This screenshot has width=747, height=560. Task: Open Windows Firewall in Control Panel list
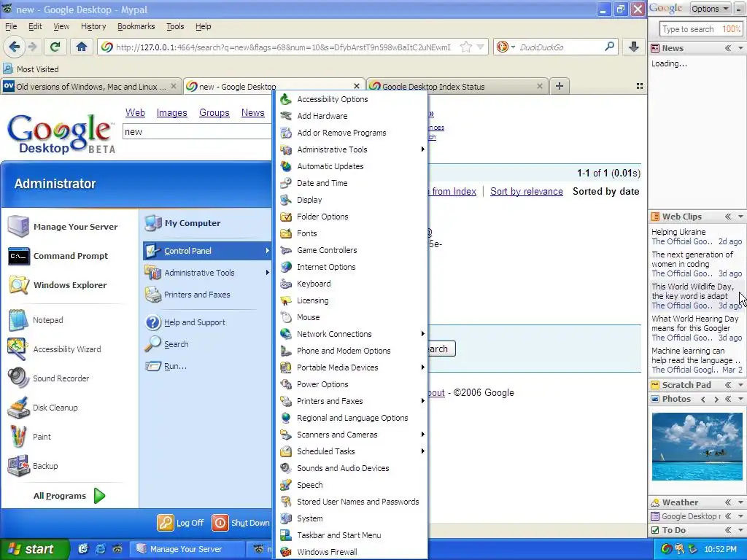326,552
